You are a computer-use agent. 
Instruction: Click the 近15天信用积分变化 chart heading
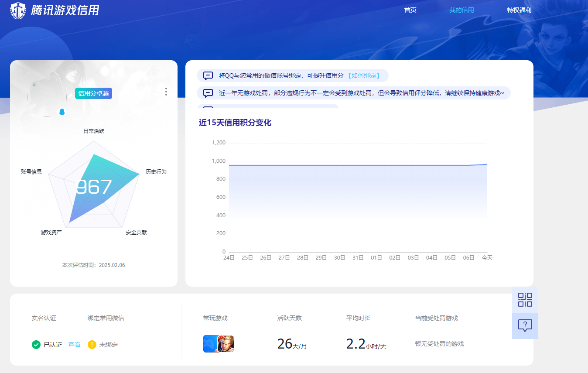pyautogui.click(x=235, y=123)
